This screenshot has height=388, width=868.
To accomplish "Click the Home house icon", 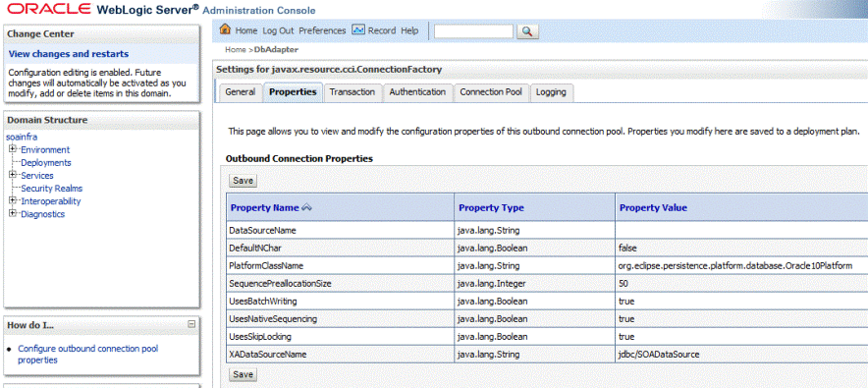I will 225,29.
